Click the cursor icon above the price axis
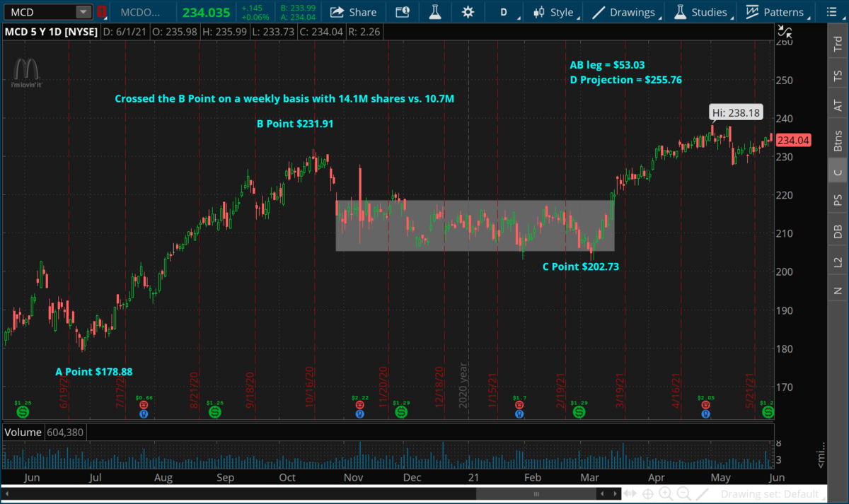Screen dimensions: 849x504 tap(785, 30)
